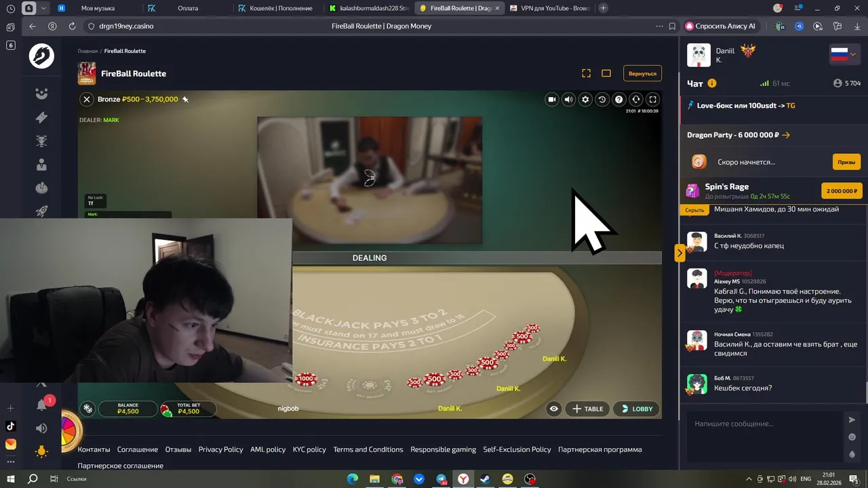Mute the game sound
The image size is (868, 488).
click(x=568, y=100)
